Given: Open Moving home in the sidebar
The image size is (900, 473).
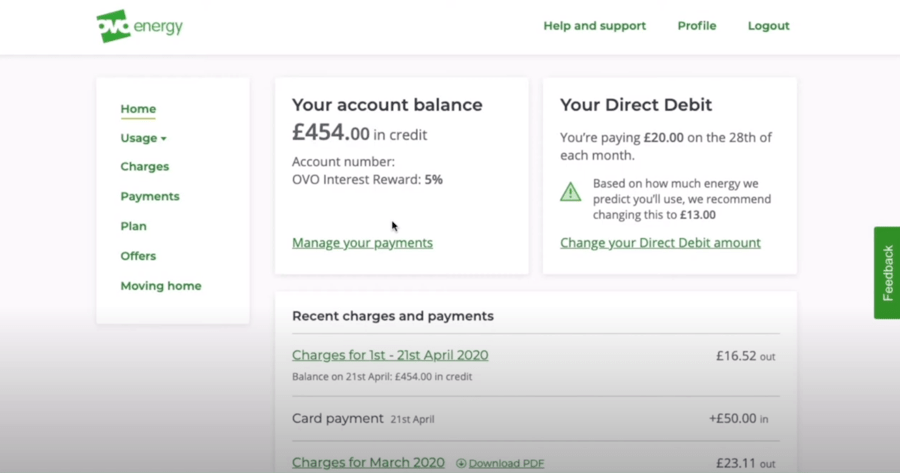Looking at the screenshot, I should (x=161, y=286).
